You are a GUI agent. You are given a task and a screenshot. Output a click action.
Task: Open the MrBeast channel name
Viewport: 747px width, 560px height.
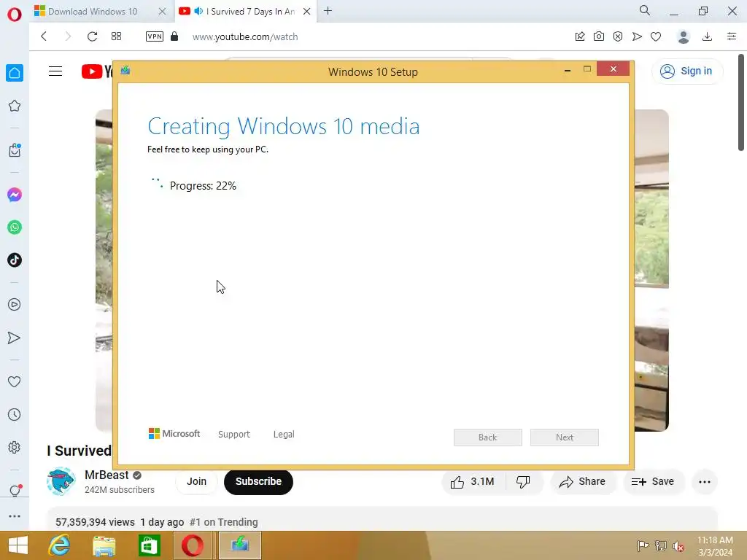coord(107,475)
